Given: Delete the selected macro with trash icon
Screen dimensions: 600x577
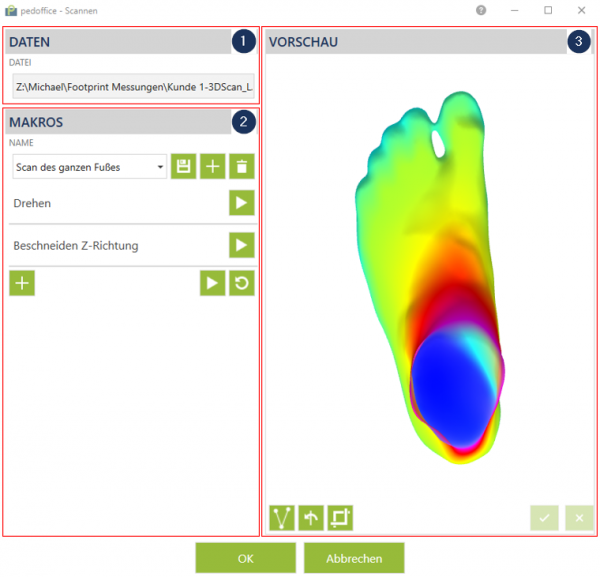Looking at the screenshot, I should coord(242,166).
